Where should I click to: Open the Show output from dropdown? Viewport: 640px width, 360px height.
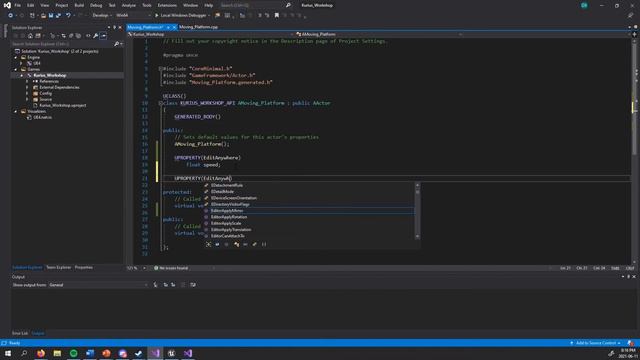pyautogui.click(x=98, y=285)
